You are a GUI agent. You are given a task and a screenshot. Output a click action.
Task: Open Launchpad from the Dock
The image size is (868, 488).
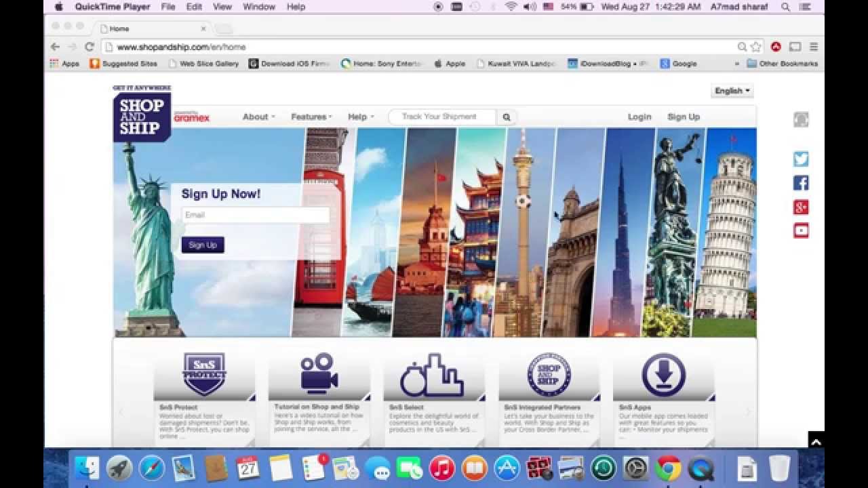[x=119, y=468]
